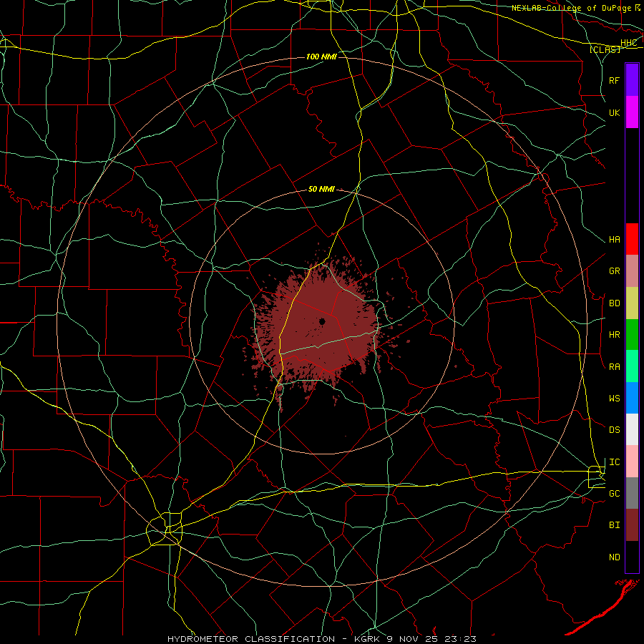
Task: Click the white DS legend swatch
Action: coord(632,429)
